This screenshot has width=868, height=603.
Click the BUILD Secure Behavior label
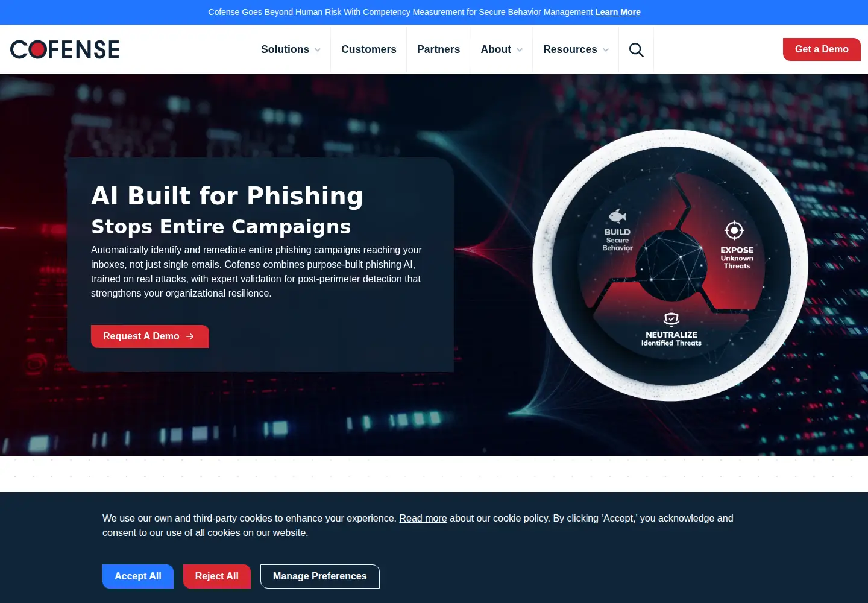click(x=617, y=239)
